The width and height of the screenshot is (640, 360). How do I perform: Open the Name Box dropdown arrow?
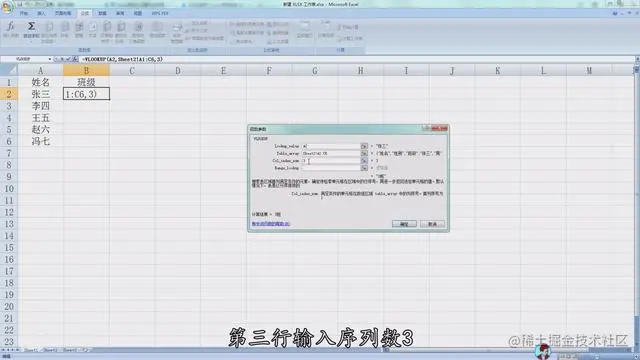(x=50, y=59)
